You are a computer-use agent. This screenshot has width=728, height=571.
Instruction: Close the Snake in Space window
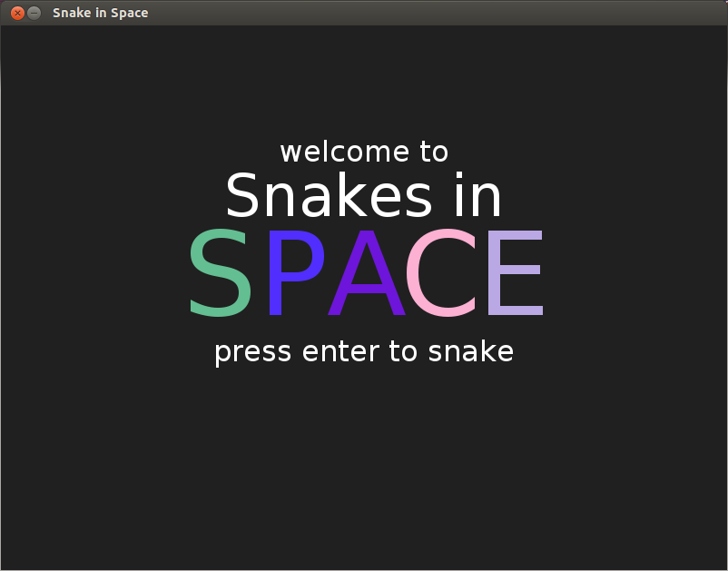click(x=17, y=13)
